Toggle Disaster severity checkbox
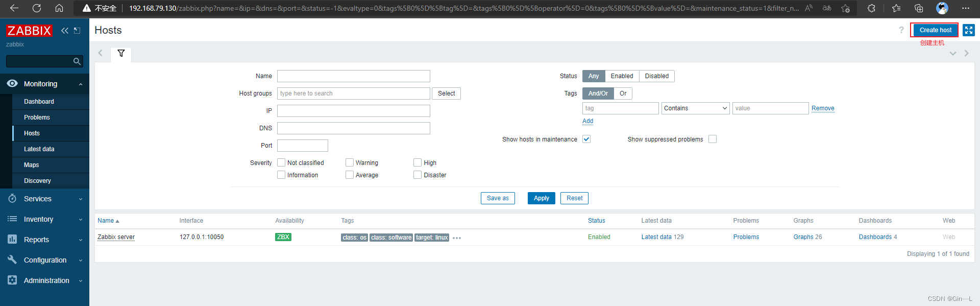This screenshot has height=306, width=980. coord(418,175)
